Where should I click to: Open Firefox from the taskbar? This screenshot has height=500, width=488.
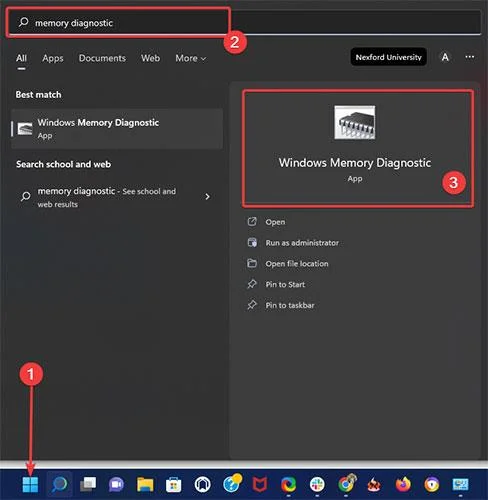(403, 484)
